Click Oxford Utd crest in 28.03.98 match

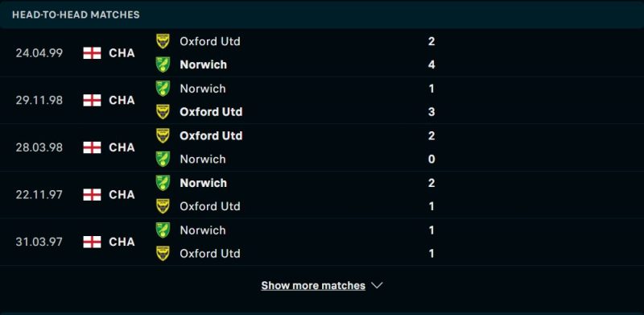pyautogui.click(x=163, y=135)
